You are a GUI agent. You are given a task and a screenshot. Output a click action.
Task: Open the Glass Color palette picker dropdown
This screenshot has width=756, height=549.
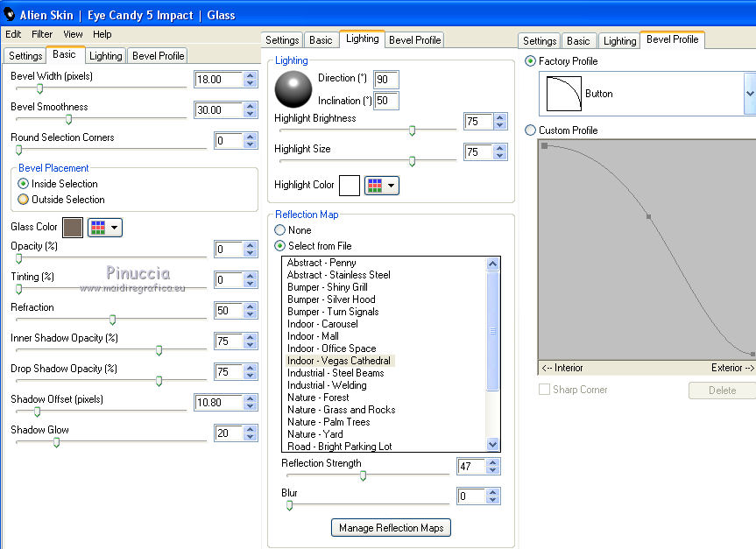(105, 228)
